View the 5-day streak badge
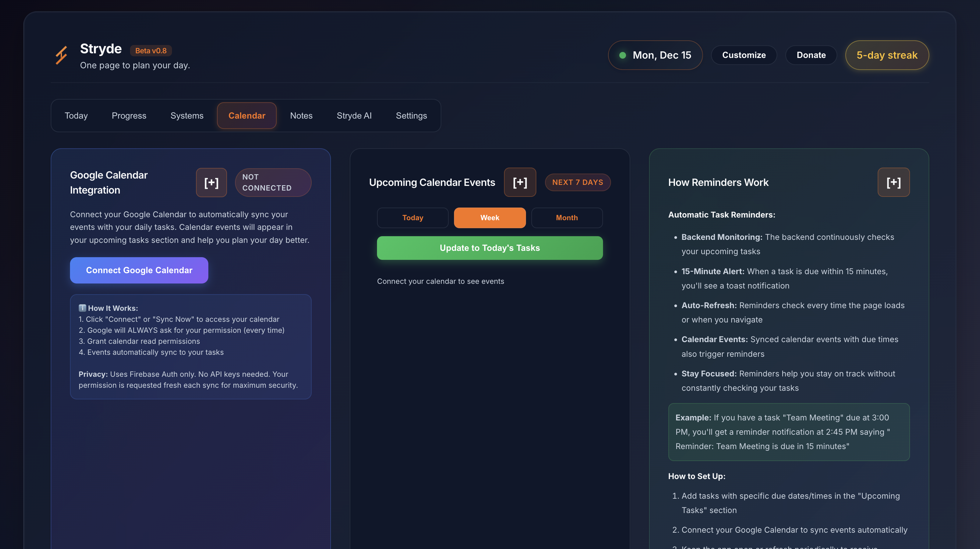This screenshot has height=549, width=980. click(887, 55)
